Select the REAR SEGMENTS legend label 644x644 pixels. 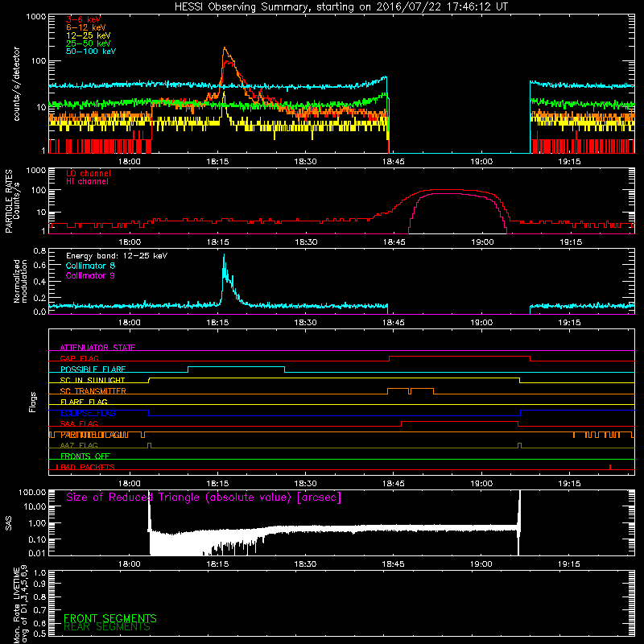point(107,627)
